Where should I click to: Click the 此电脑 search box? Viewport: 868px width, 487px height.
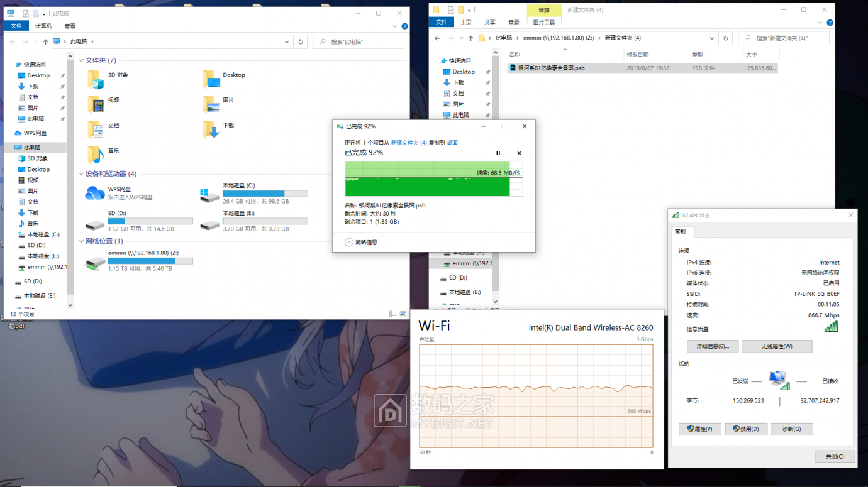359,41
